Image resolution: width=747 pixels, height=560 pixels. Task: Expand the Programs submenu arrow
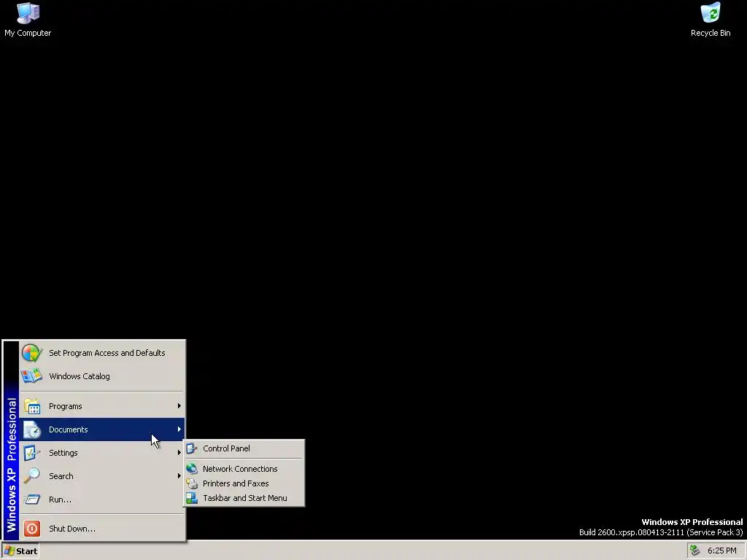[179, 405]
